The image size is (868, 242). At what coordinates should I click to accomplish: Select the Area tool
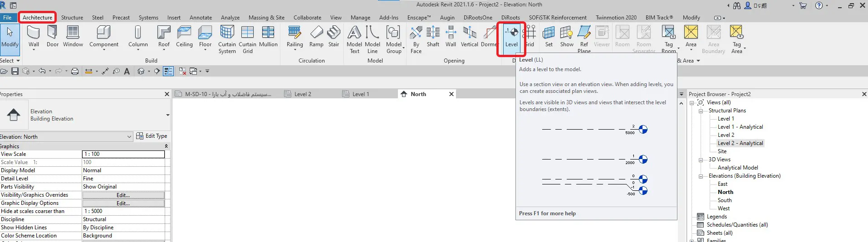click(x=691, y=37)
